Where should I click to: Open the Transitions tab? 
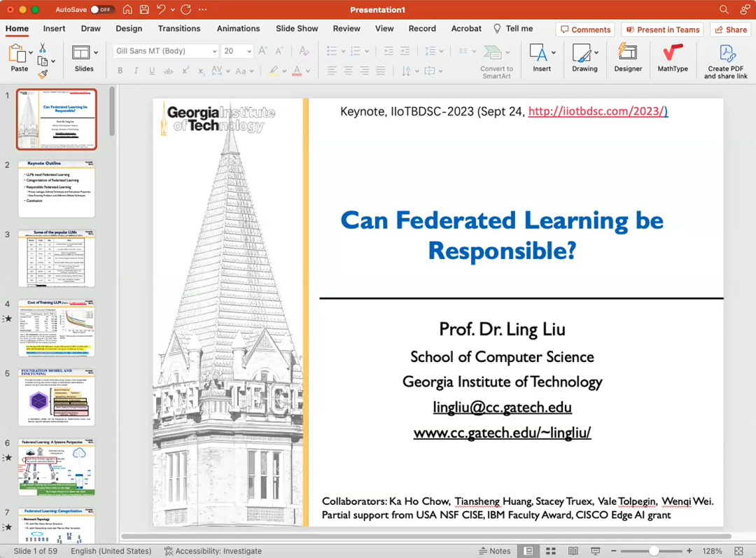179,29
